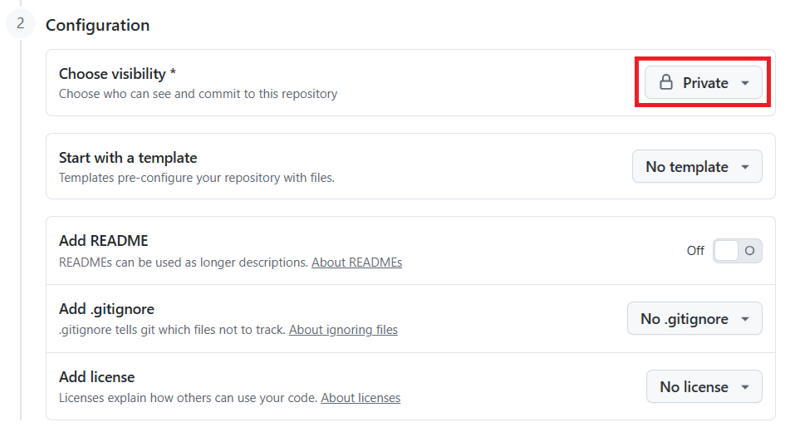800x432 pixels.
Task: Click the step 2 number circle
Action: click(20, 23)
